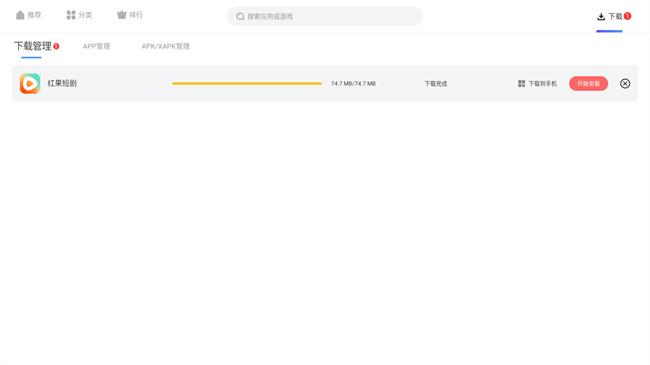The height and width of the screenshot is (365, 650).
Task: Click the search box for apps or games
Action: click(x=325, y=16)
